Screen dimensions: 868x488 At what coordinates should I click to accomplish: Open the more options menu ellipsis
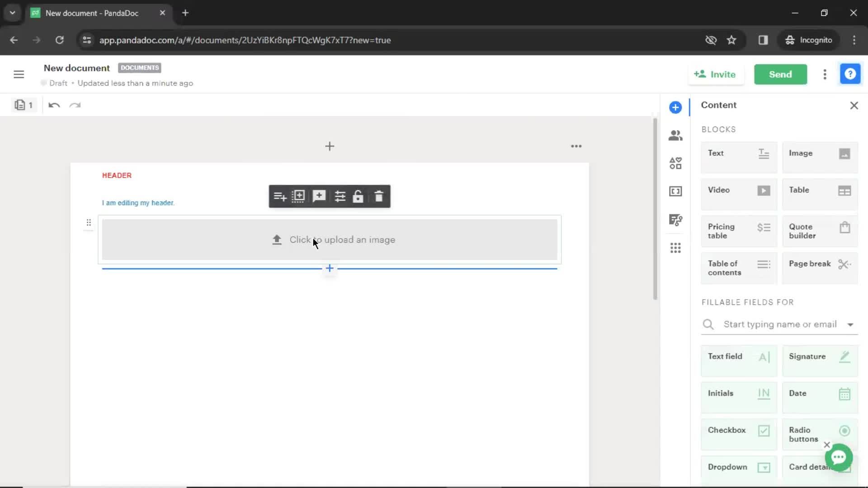tap(576, 146)
